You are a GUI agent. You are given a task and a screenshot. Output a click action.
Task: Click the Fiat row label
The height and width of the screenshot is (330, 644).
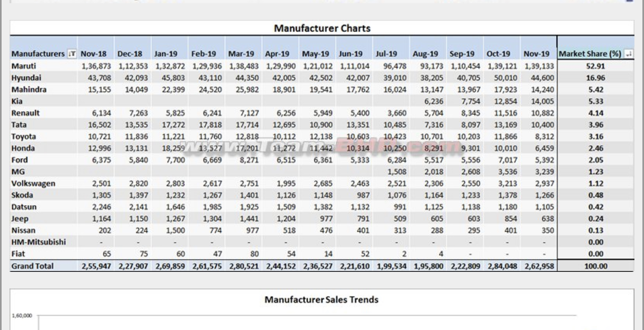(18, 254)
